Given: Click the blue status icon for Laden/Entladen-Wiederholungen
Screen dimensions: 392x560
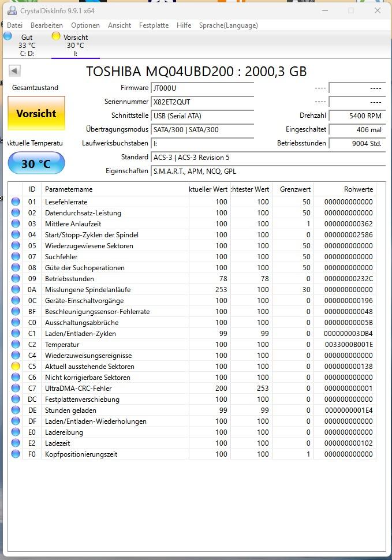Looking at the screenshot, I should click(x=16, y=421).
